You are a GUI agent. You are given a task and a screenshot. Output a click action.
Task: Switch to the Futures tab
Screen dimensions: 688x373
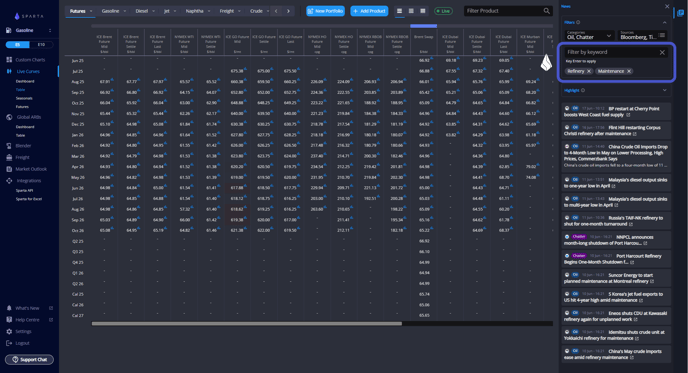click(78, 11)
